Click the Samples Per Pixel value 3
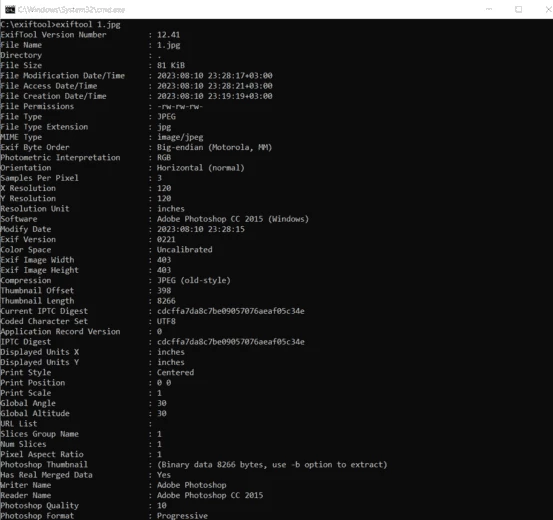Viewport: 553px width, 520px height. pos(159,178)
